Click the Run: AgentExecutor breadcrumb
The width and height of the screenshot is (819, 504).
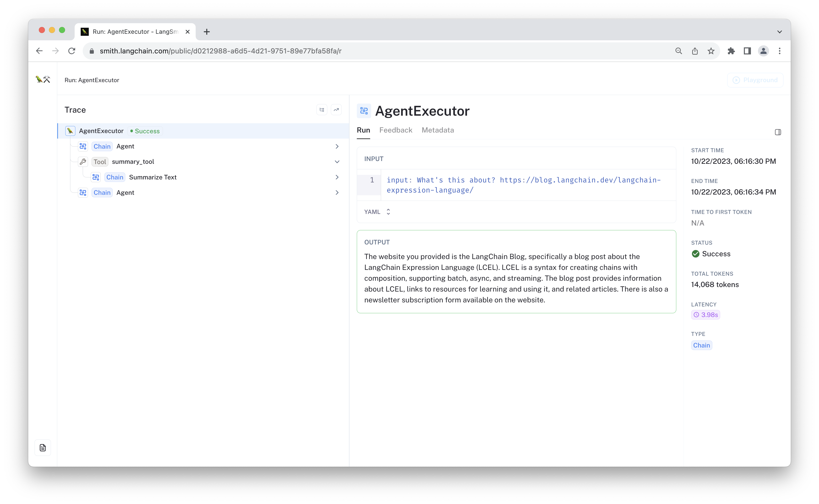tap(92, 80)
